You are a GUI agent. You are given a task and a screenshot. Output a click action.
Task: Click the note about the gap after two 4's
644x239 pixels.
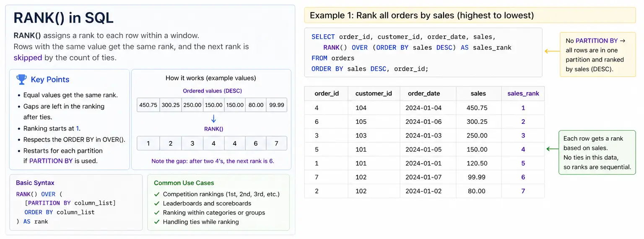213,161
